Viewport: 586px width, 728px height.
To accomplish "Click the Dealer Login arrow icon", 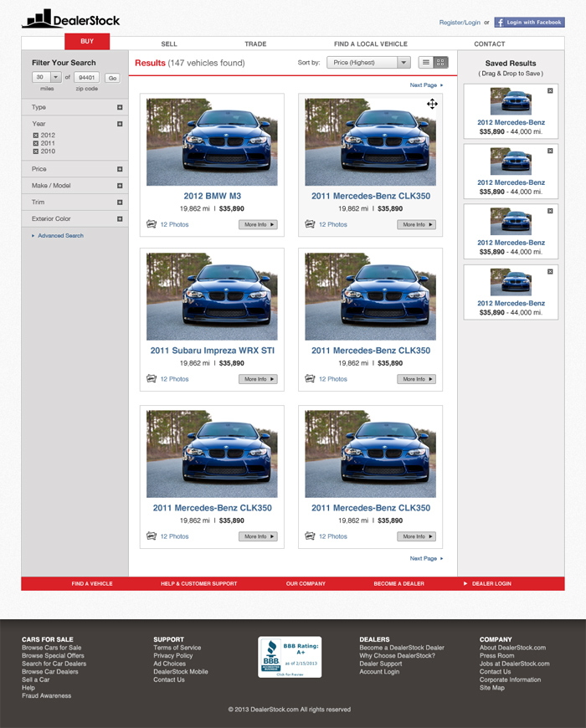I will coord(465,583).
